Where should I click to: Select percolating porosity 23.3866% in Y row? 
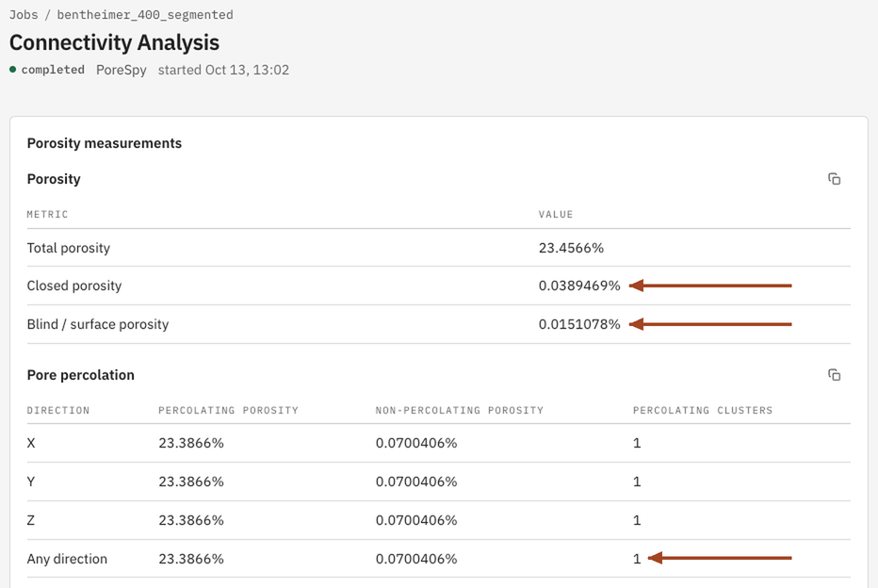coord(191,482)
